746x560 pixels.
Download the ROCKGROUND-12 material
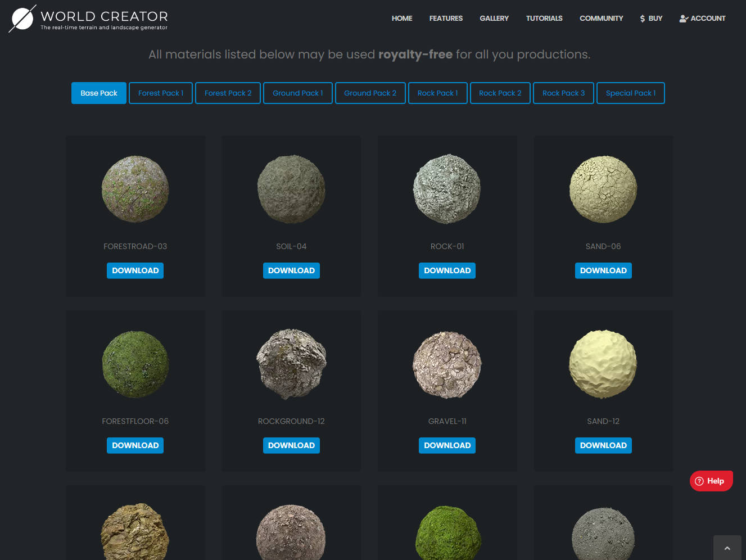pyautogui.click(x=291, y=445)
